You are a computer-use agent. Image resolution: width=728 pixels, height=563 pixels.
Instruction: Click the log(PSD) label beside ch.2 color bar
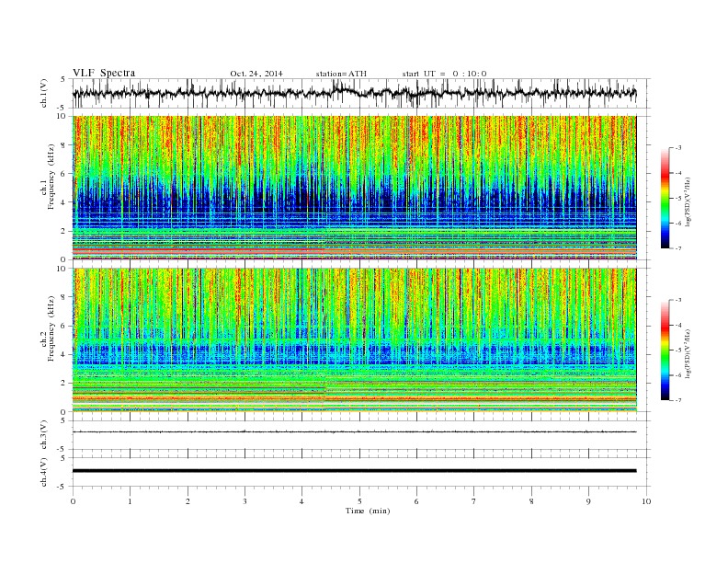point(688,354)
